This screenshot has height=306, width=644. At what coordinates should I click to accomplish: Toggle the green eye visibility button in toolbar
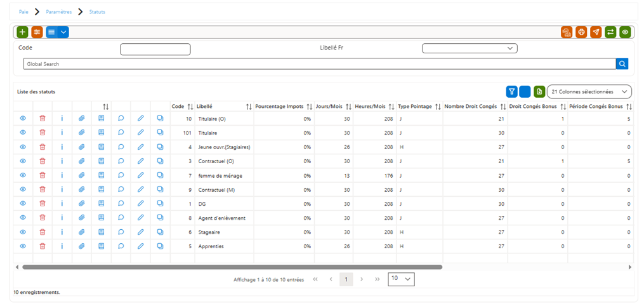[625, 32]
